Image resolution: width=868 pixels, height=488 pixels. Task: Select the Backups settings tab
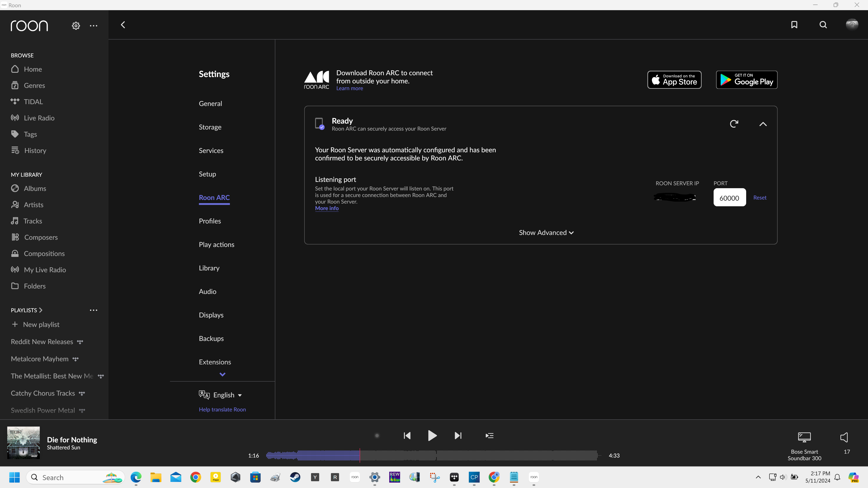tap(211, 338)
